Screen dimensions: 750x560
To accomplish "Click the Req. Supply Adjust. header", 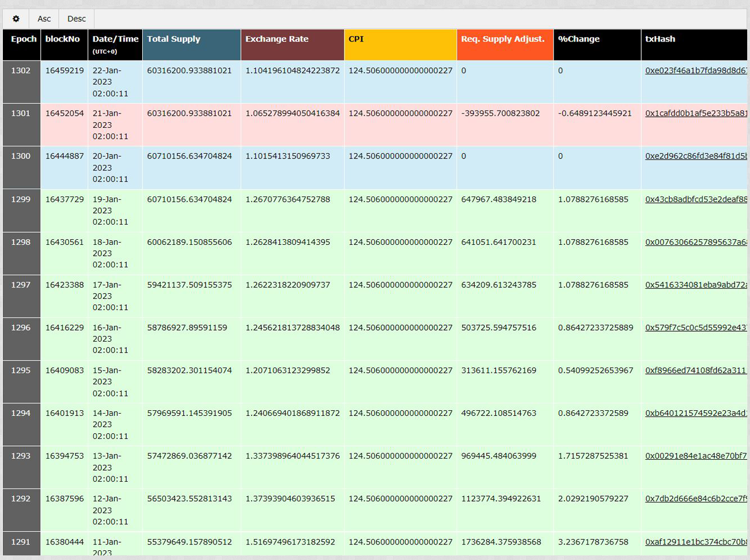I will [502, 39].
